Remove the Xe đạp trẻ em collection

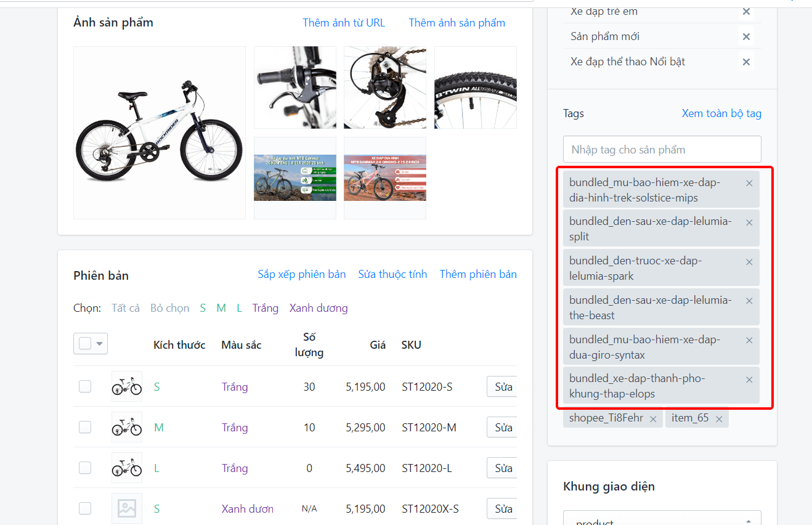tap(746, 12)
